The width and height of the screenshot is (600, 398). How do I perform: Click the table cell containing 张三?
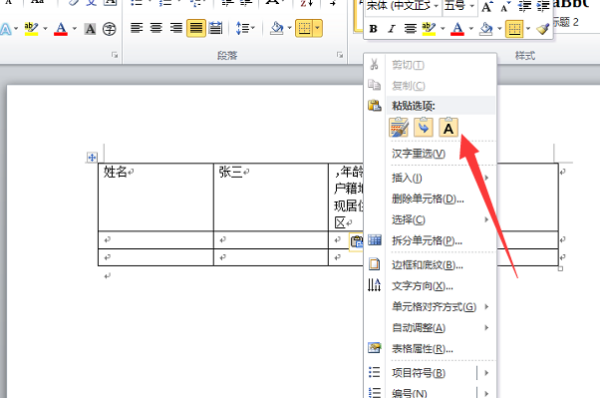pyautogui.click(x=271, y=197)
